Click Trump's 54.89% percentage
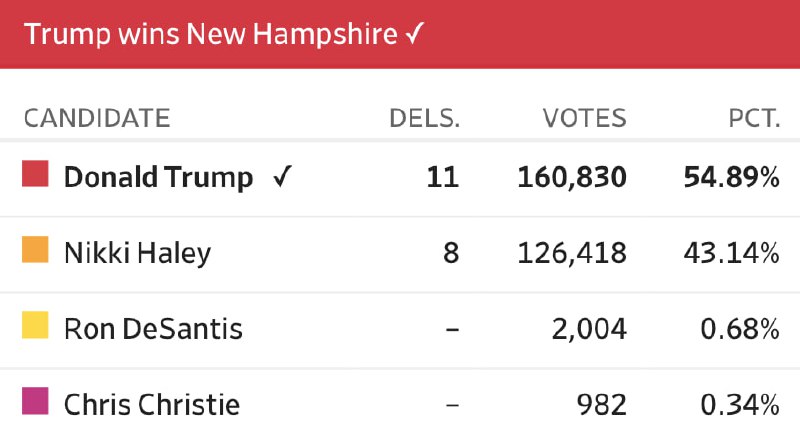Image resolution: width=800 pixels, height=442 pixels. (x=731, y=178)
